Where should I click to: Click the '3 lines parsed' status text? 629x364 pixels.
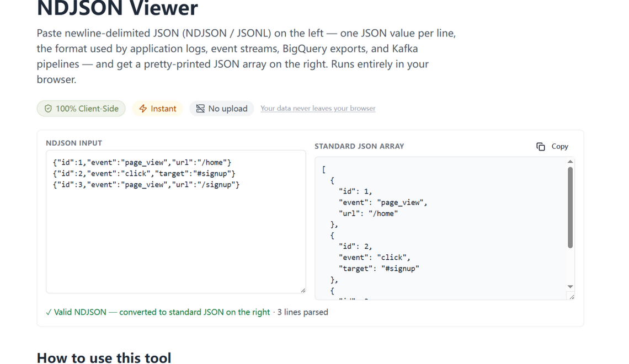coord(302,312)
